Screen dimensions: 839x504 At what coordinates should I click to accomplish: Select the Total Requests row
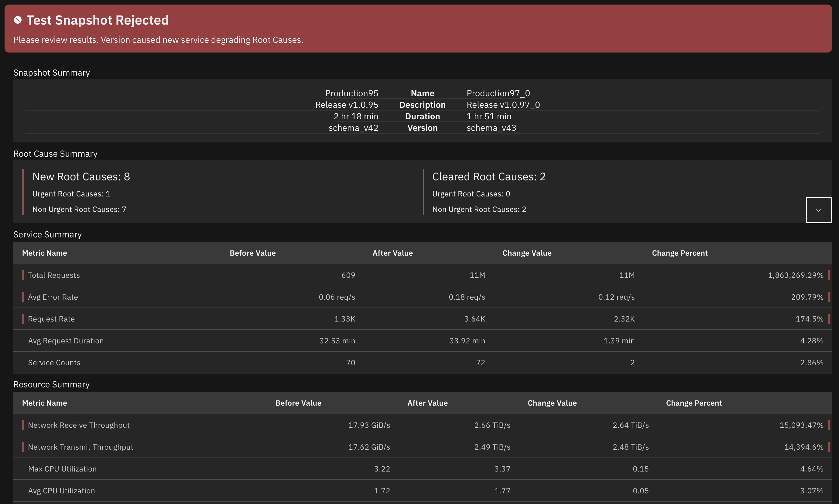(54, 275)
